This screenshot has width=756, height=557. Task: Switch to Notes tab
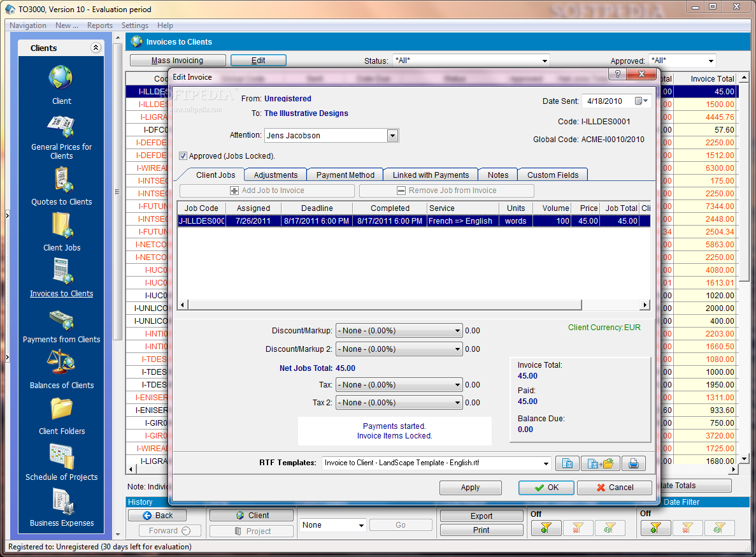(x=498, y=175)
